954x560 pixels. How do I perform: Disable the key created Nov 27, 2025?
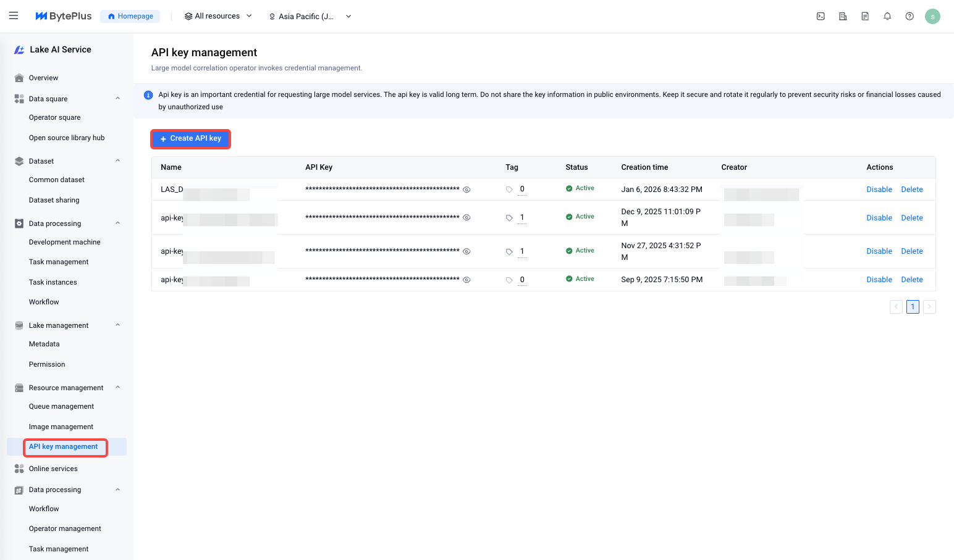879,251
